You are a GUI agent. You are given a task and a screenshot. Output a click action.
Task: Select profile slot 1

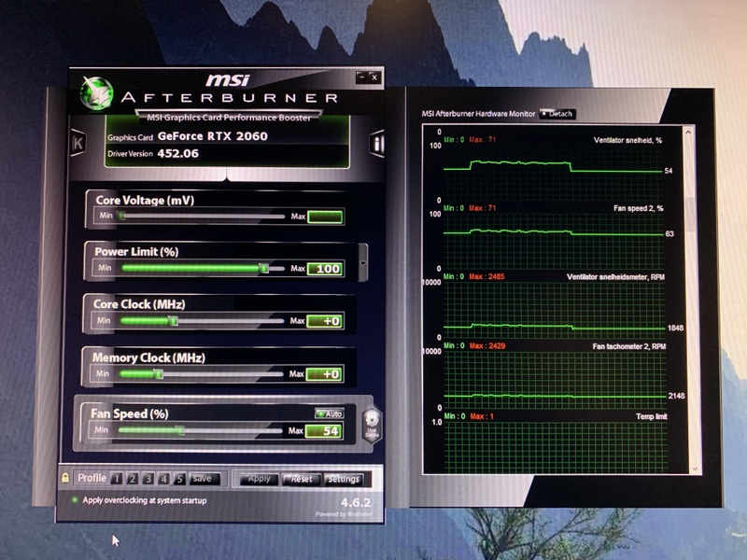click(116, 479)
